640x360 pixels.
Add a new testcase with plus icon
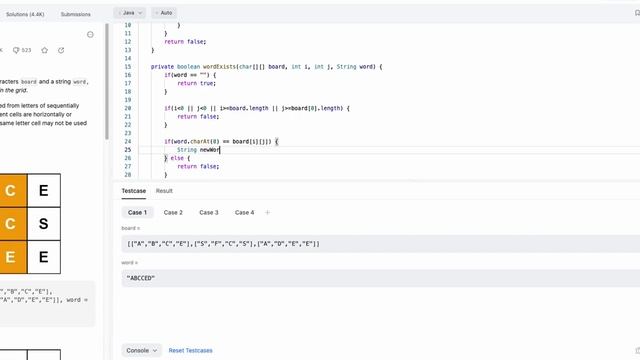tap(267, 212)
